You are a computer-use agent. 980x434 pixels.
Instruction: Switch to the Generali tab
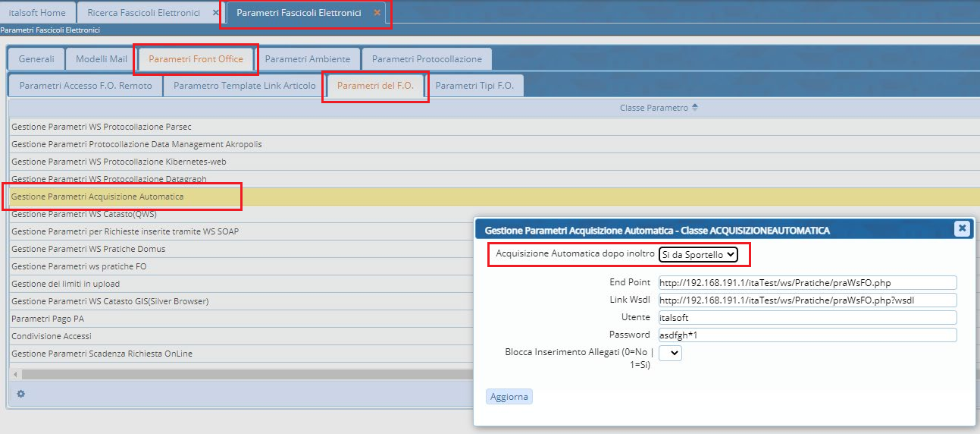36,59
